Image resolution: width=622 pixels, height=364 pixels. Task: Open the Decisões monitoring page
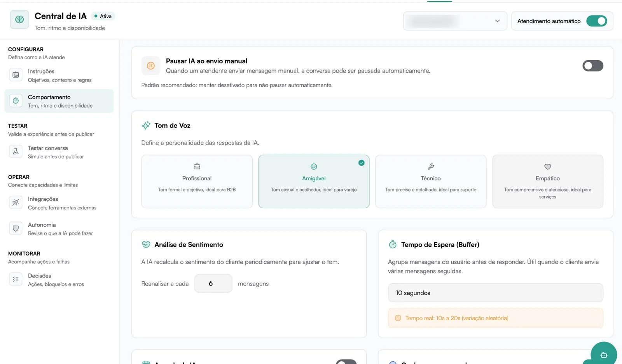point(59,280)
